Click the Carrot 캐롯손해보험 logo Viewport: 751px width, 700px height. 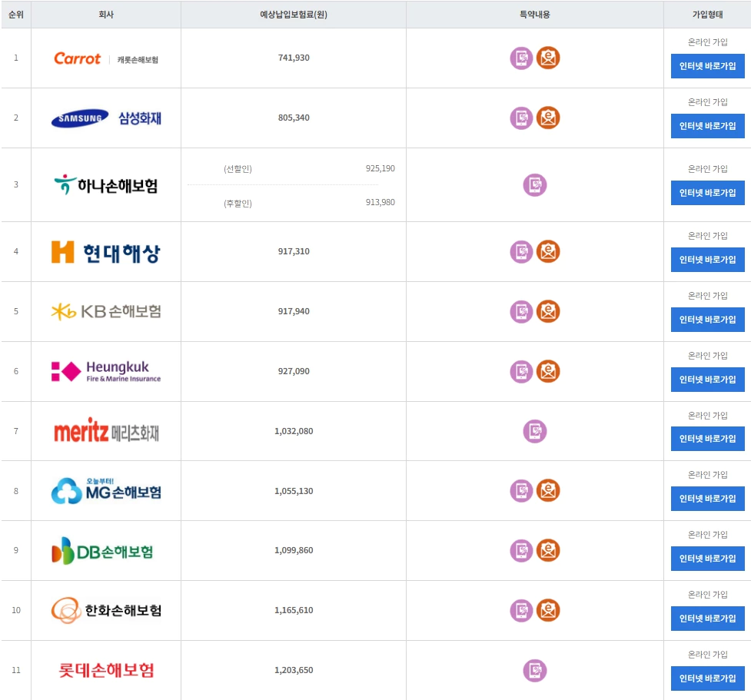[106, 58]
